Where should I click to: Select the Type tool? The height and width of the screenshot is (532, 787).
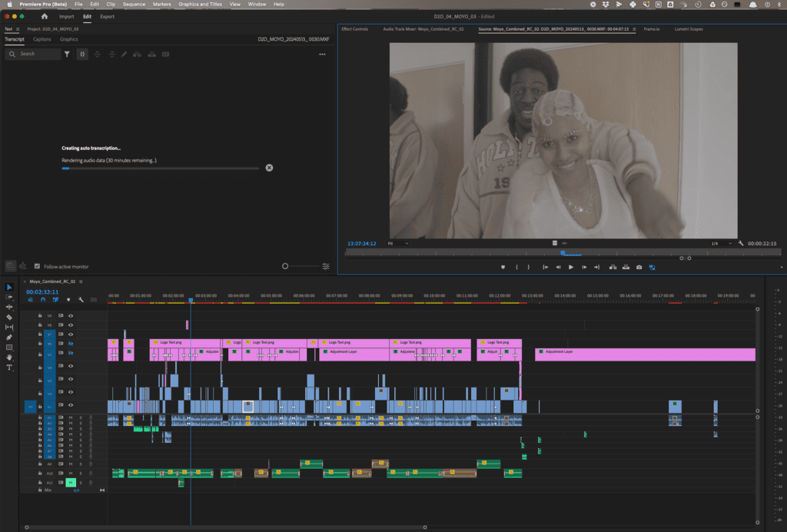(x=9, y=367)
